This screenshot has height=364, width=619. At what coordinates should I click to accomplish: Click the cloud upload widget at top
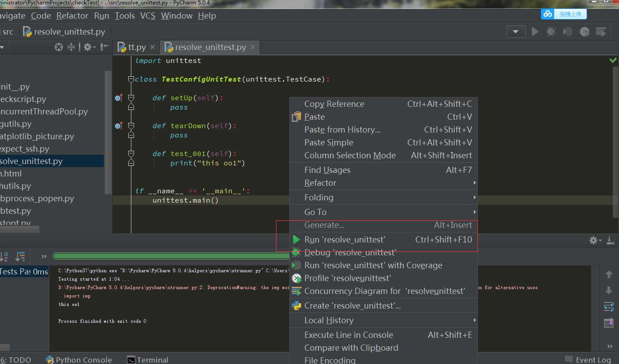click(x=564, y=14)
